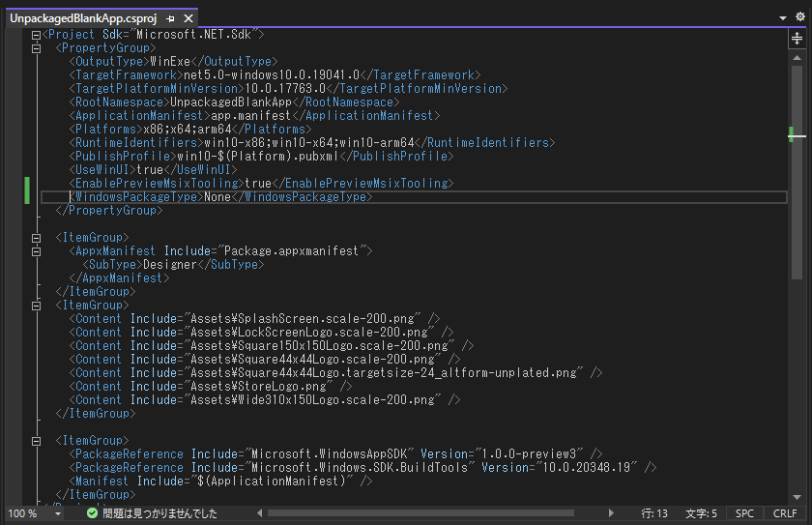The width and height of the screenshot is (812, 525).
Task: Click the EnablePreviewMsixTooling opening tag
Action: click(x=157, y=184)
